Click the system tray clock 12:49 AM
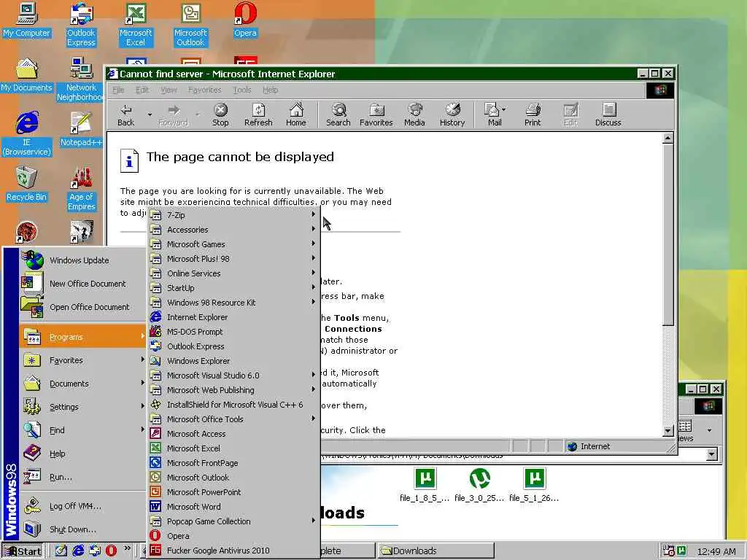 click(716, 551)
